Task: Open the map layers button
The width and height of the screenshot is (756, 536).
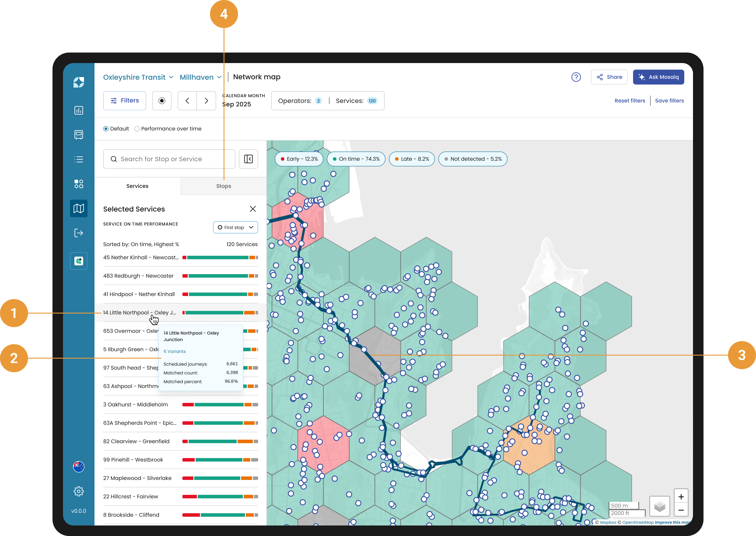Action: tap(659, 506)
